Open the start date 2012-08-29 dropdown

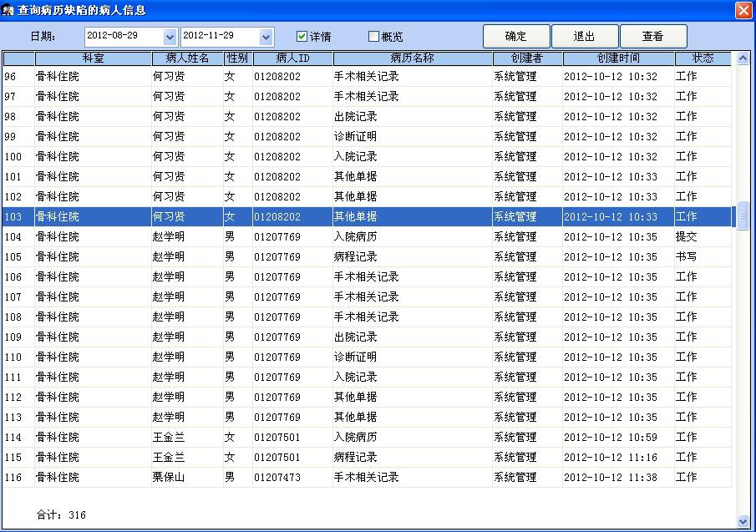pyautogui.click(x=170, y=37)
